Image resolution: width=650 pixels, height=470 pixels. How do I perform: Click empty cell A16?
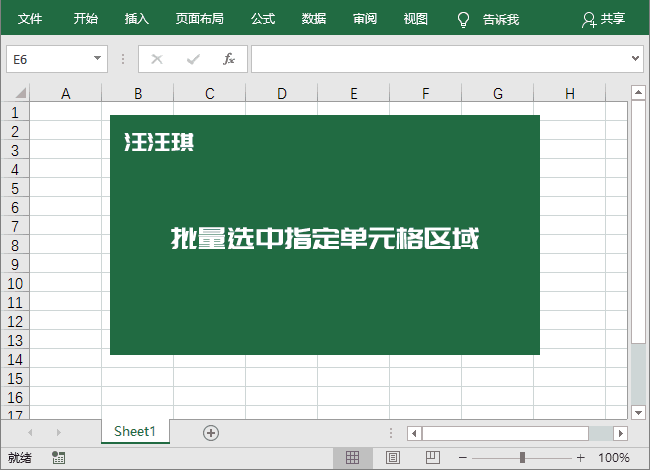click(x=65, y=397)
